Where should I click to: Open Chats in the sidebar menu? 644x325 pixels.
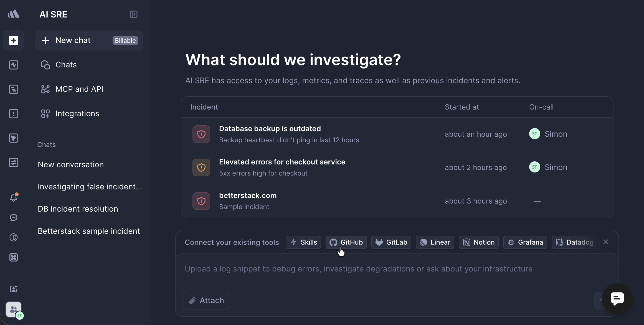[89, 65]
